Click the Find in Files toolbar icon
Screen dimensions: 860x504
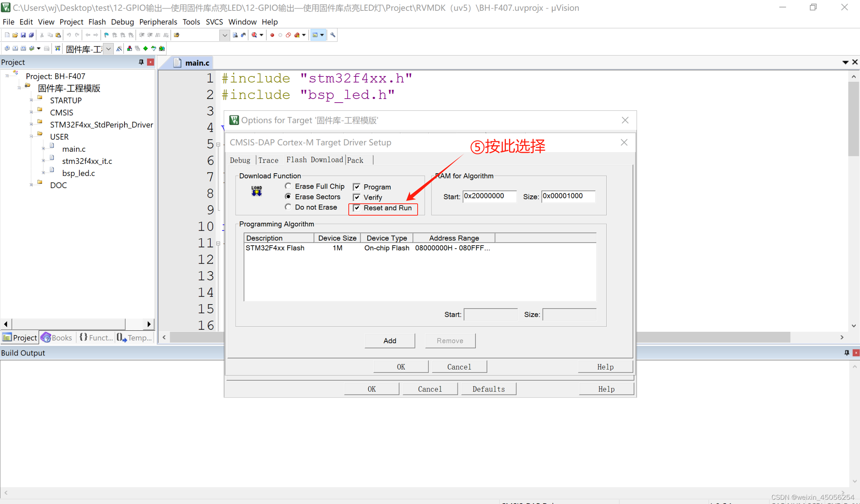(177, 35)
